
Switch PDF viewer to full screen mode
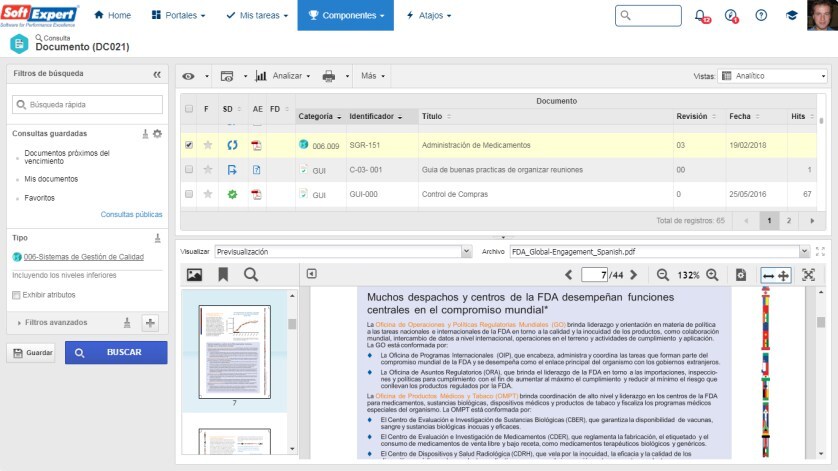coord(808,274)
